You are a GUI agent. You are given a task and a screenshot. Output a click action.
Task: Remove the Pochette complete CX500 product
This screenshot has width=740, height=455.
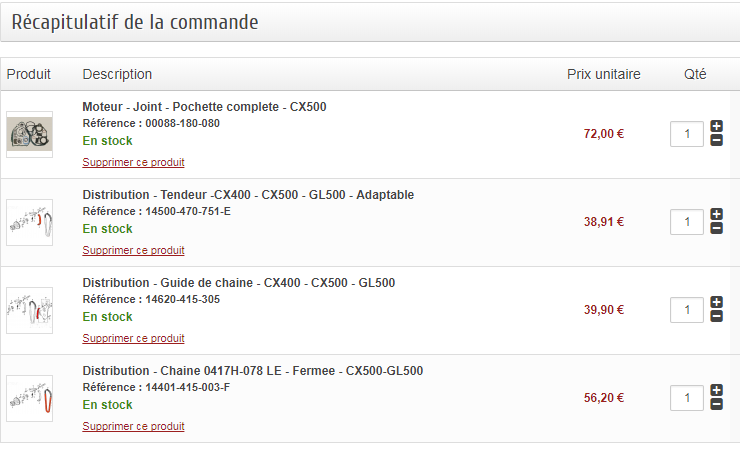(x=133, y=162)
